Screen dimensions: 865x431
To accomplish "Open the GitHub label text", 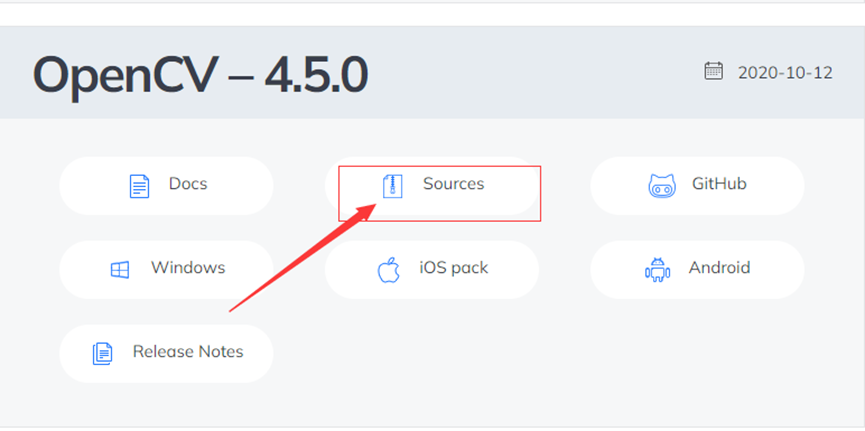I will [719, 184].
